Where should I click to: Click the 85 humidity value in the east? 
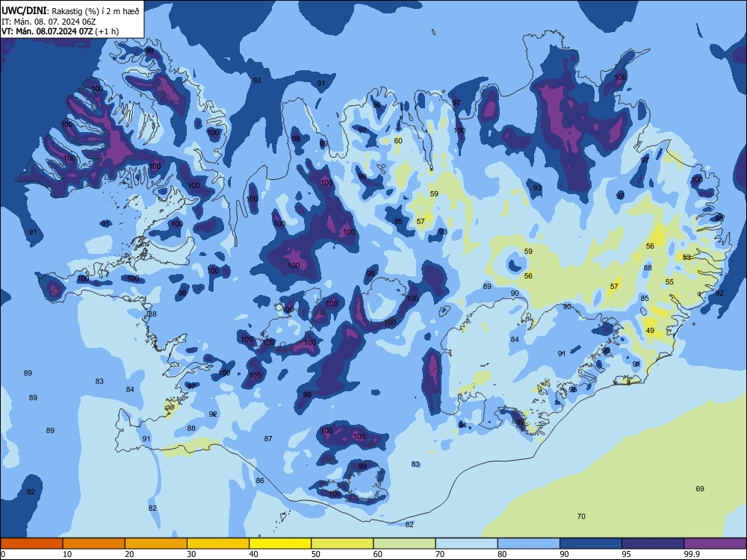[645, 298]
